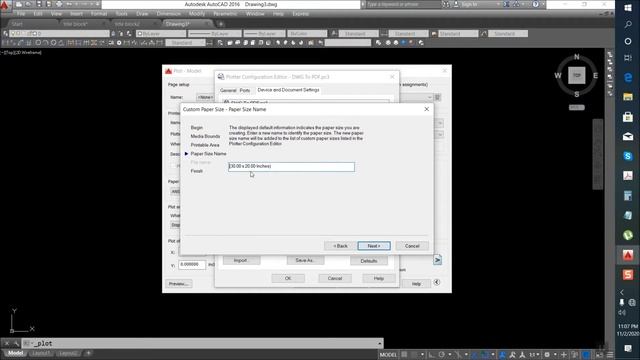Click the paper size name text field
This screenshot has height=360, width=640.
pos(291,167)
